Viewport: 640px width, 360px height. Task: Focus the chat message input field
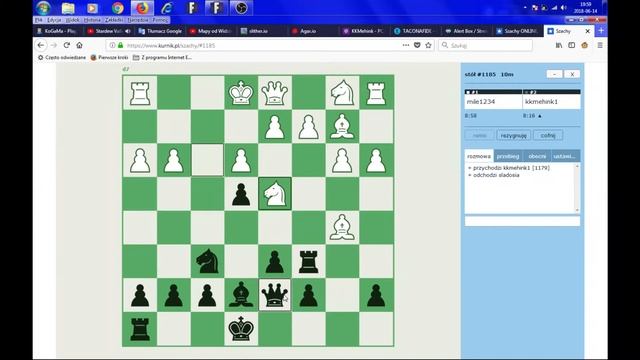(x=522, y=221)
